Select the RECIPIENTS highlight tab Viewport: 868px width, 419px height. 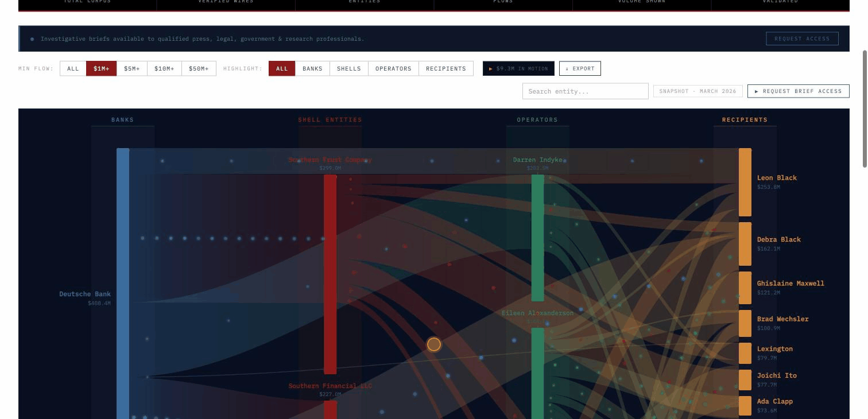(446, 68)
